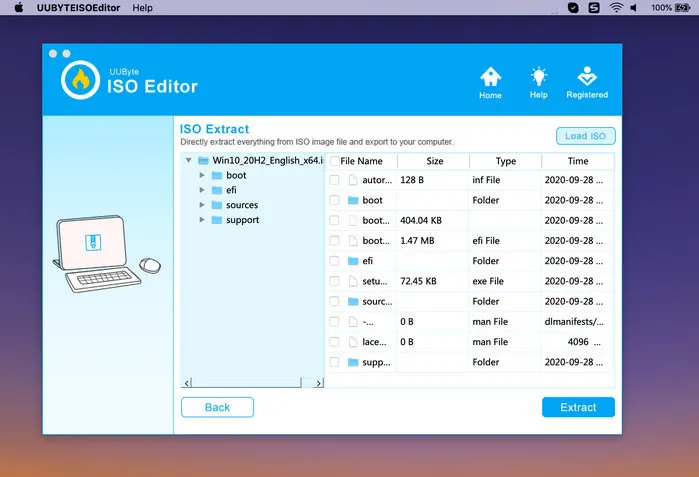This screenshot has height=477, width=699.
Task: Sort by the Time column header
Action: pyautogui.click(x=578, y=161)
